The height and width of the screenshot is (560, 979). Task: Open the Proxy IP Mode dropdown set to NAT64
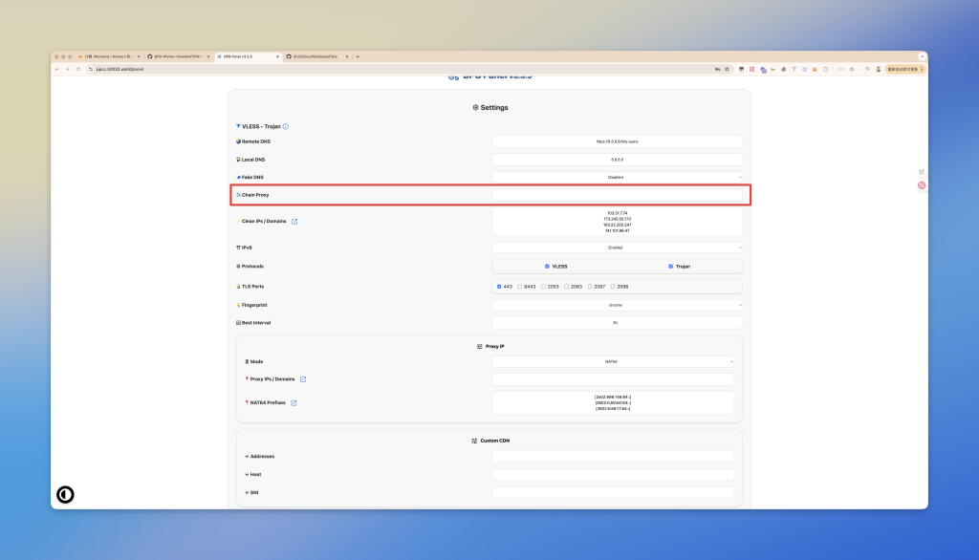[613, 361]
